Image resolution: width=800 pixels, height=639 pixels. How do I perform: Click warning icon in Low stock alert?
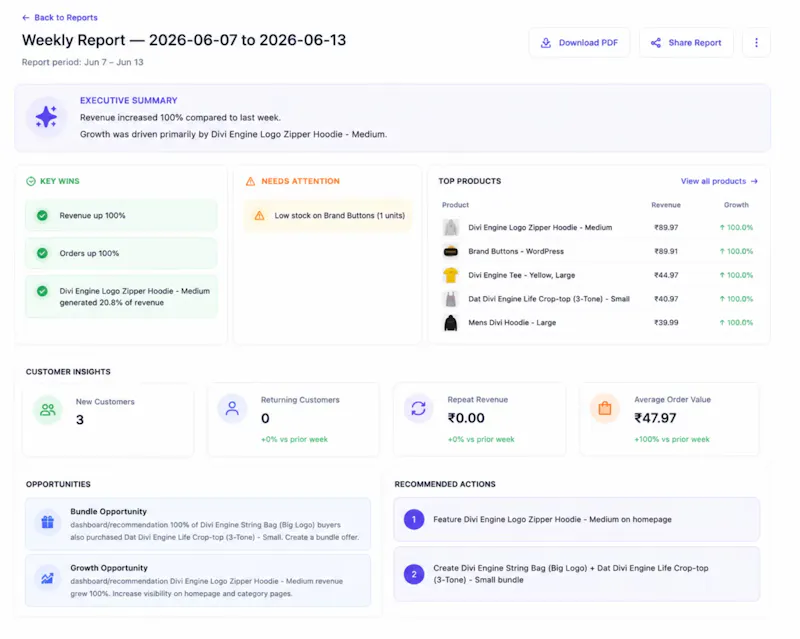(259, 215)
